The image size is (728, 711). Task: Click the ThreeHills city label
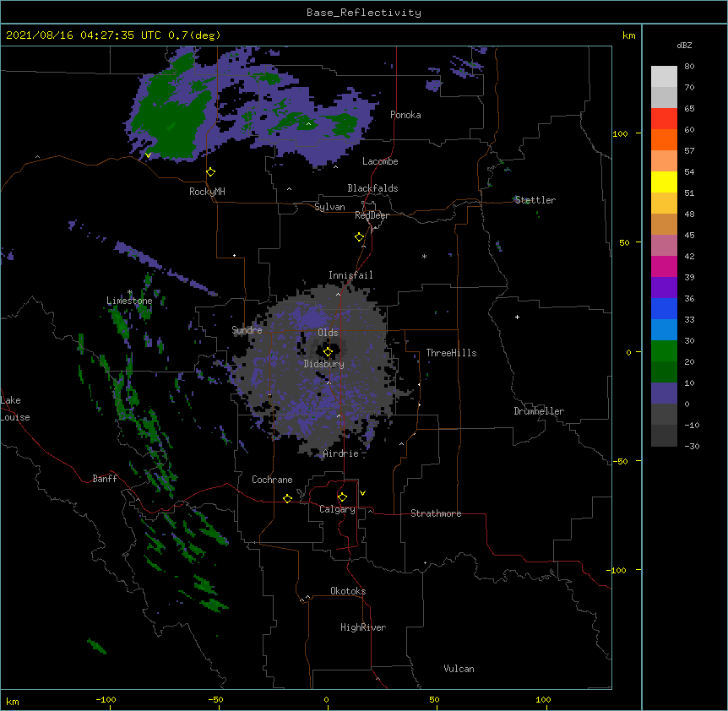[451, 353]
